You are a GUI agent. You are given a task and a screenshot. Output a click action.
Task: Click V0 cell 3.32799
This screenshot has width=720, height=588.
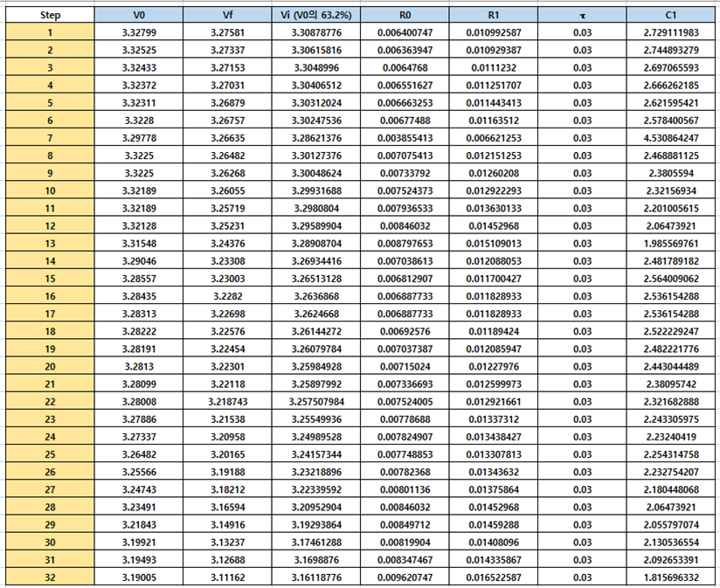pyautogui.click(x=139, y=32)
